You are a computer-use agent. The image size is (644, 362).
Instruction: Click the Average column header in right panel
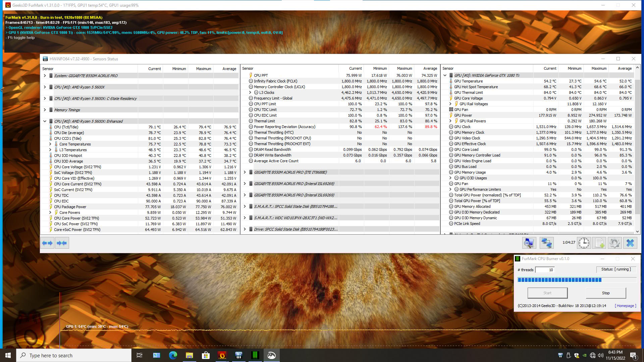[624, 68]
